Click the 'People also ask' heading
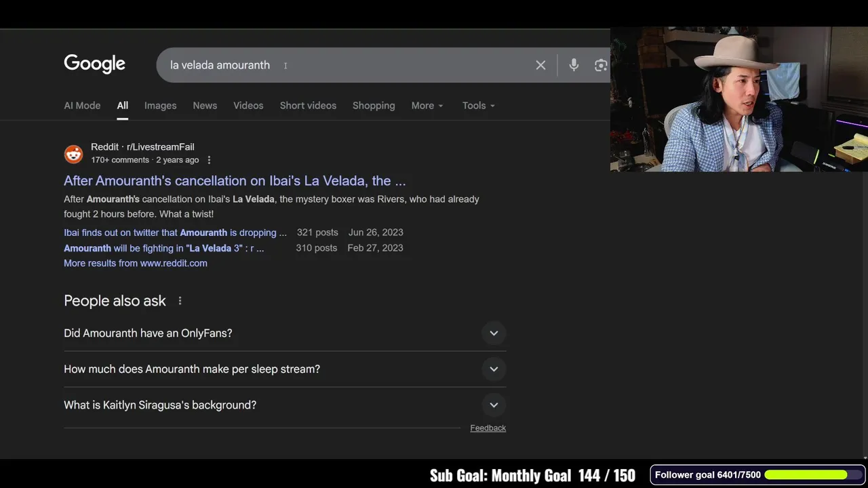Viewport: 868px width, 488px height. pyautogui.click(x=115, y=301)
